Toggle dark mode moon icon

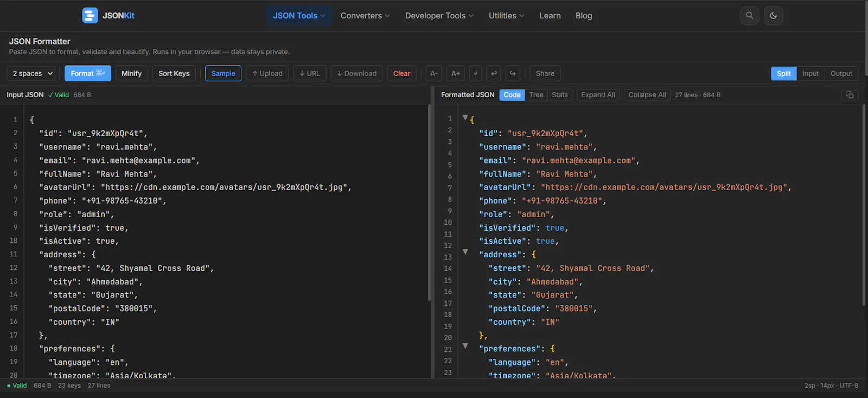(x=773, y=15)
